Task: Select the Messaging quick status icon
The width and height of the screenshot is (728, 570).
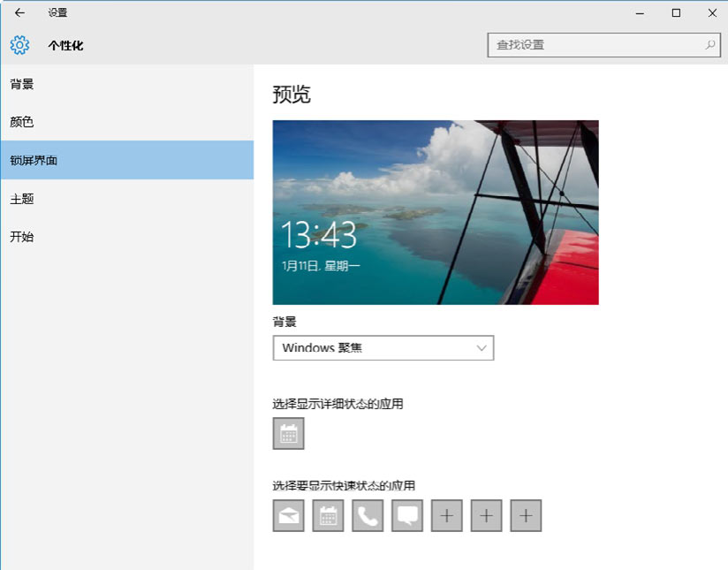Action: [x=407, y=516]
